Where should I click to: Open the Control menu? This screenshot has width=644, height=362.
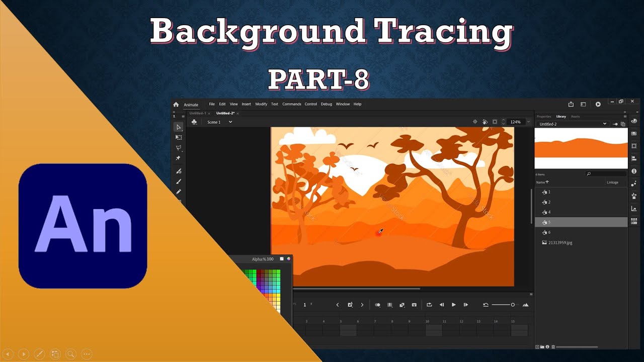(x=311, y=104)
